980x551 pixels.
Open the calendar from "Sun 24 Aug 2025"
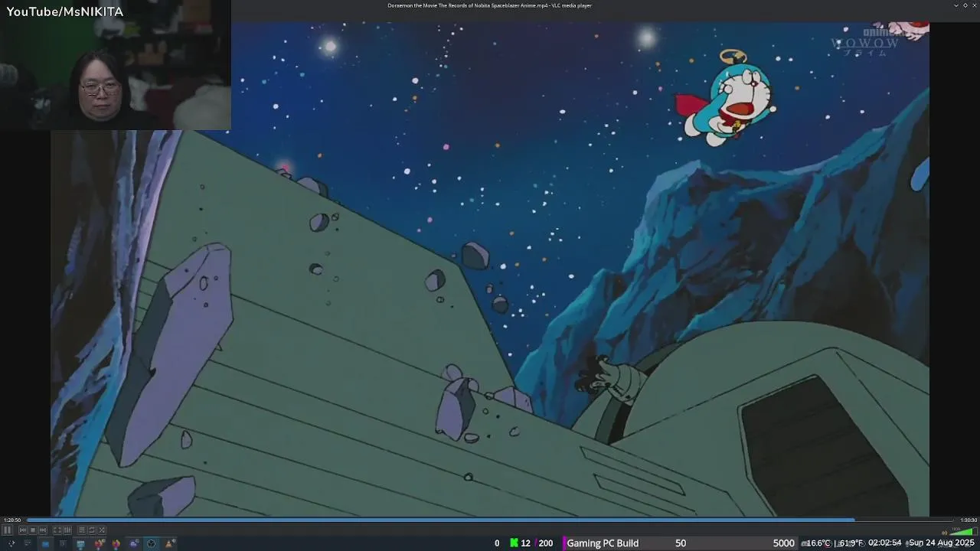pyautogui.click(x=942, y=543)
